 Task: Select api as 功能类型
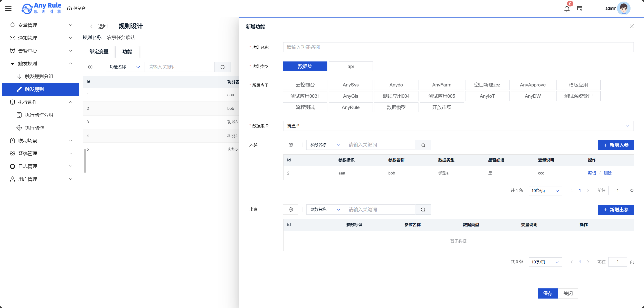click(351, 66)
